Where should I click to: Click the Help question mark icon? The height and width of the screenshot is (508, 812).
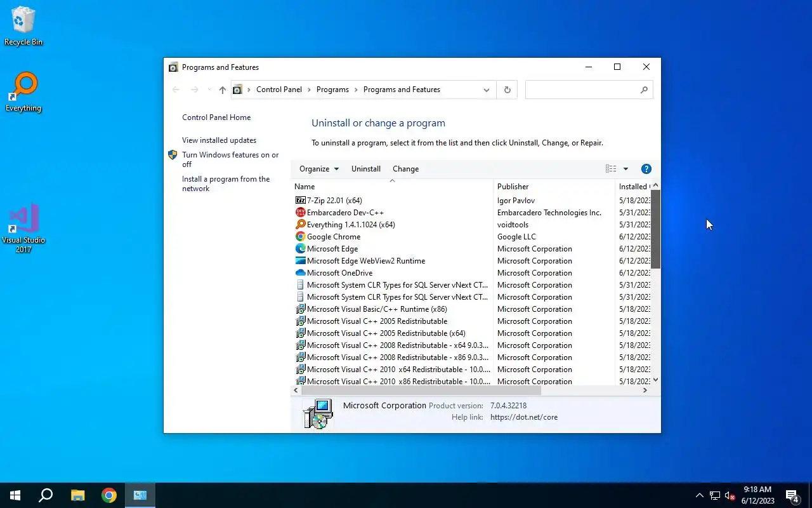pos(646,169)
